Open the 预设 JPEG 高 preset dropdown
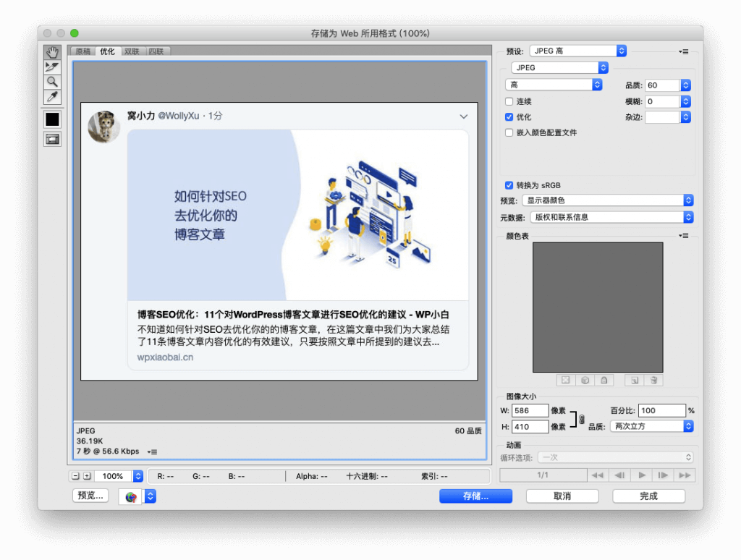Image resolution: width=741 pixels, height=560 pixels. click(578, 51)
